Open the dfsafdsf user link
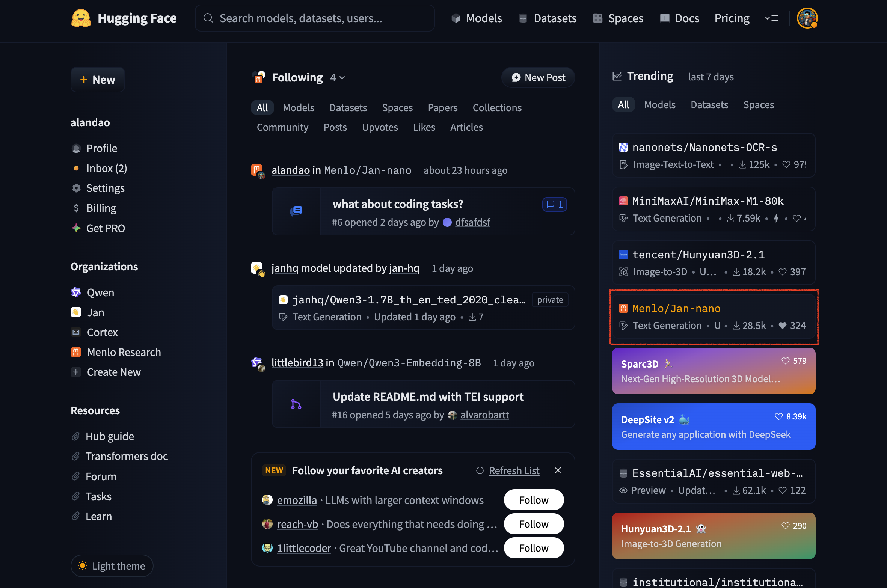The width and height of the screenshot is (887, 588). (x=472, y=222)
